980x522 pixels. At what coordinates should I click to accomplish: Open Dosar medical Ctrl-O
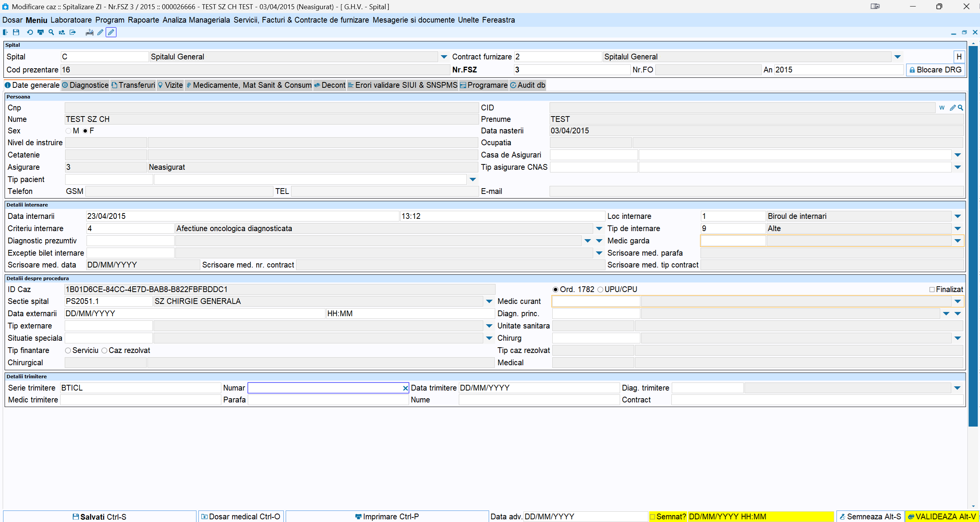pos(241,516)
